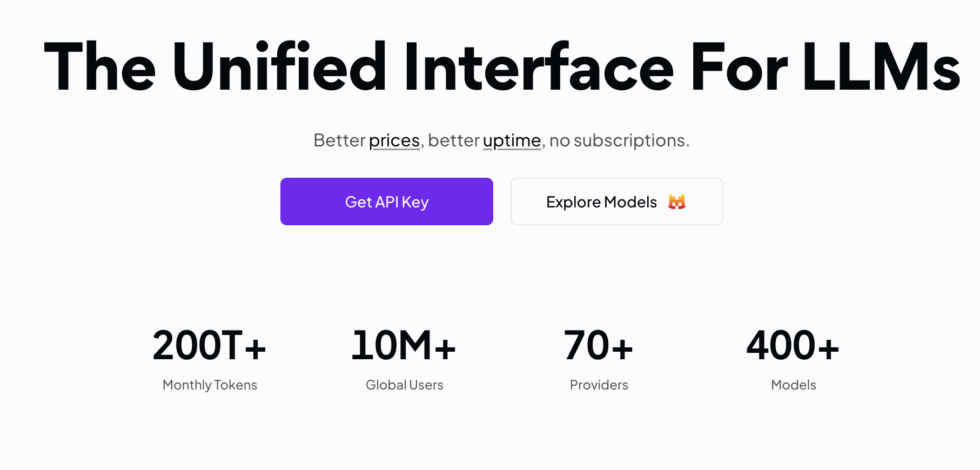Click the word The in the headline
Screen dimensions: 980x470
pyautogui.click(x=100, y=66)
